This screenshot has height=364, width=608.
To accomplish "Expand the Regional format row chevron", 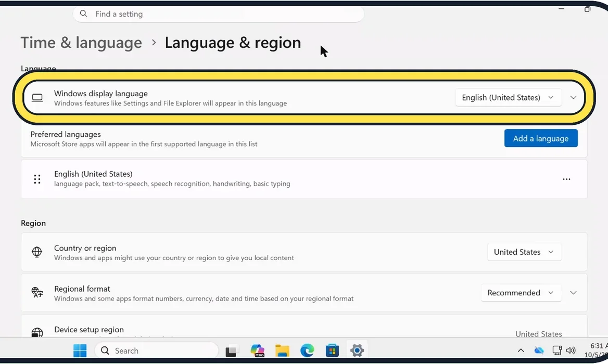I will (573, 293).
